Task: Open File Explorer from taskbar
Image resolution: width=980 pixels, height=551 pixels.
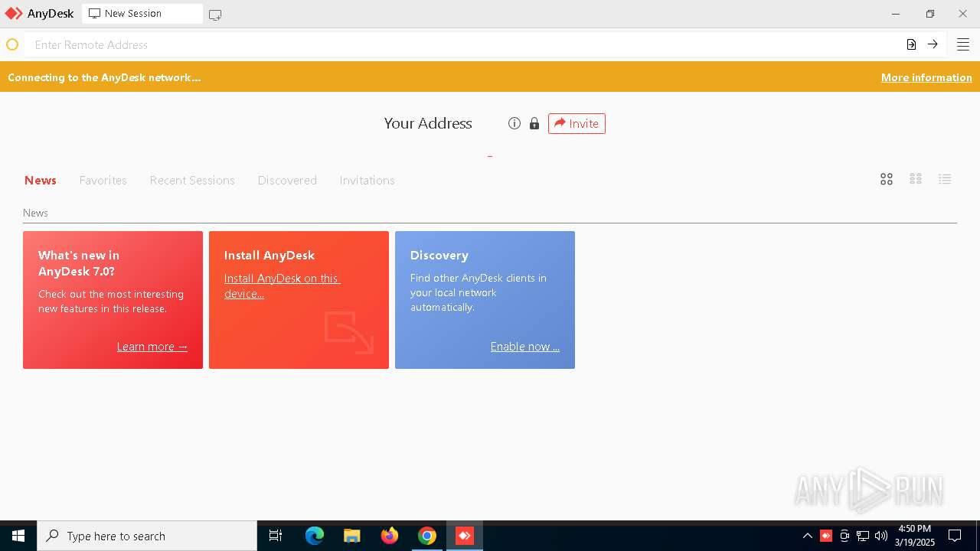Action: click(x=352, y=536)
